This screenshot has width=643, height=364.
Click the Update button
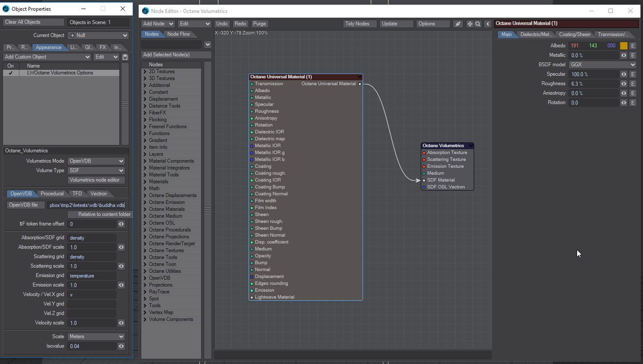point(396,24)
